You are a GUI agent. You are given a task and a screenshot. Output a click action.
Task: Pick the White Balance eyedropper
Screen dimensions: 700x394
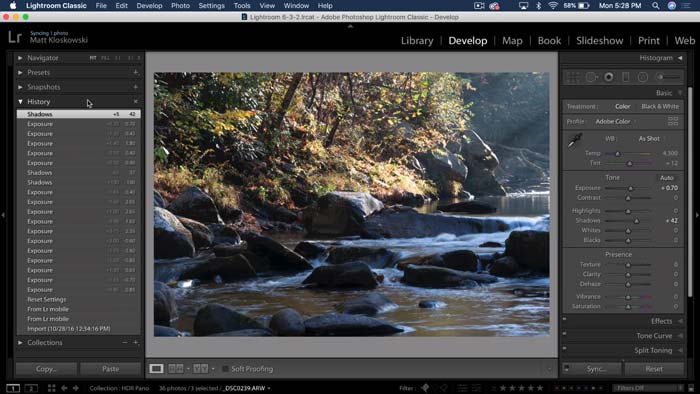click(x=575, y=140)
